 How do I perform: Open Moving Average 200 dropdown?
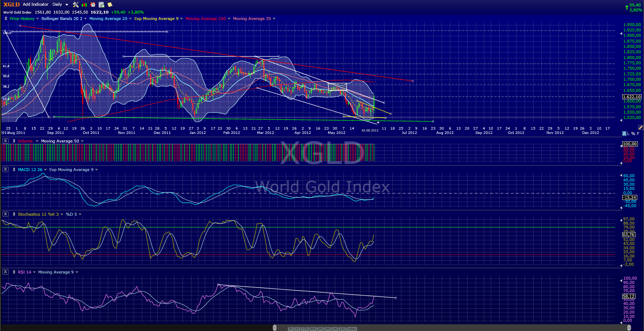pos(229,19)
